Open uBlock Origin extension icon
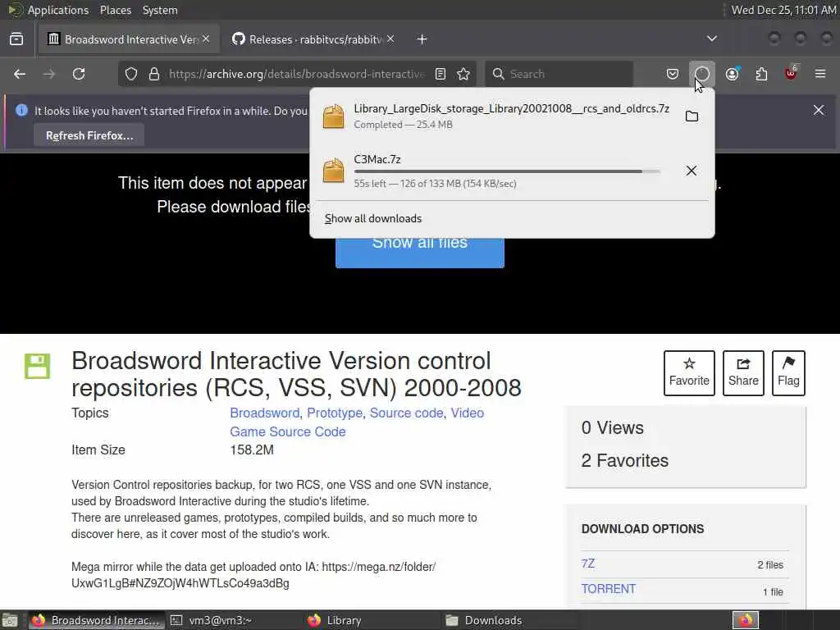The width and height of the screenshot is (840, 630). click(x=791, y=73)
